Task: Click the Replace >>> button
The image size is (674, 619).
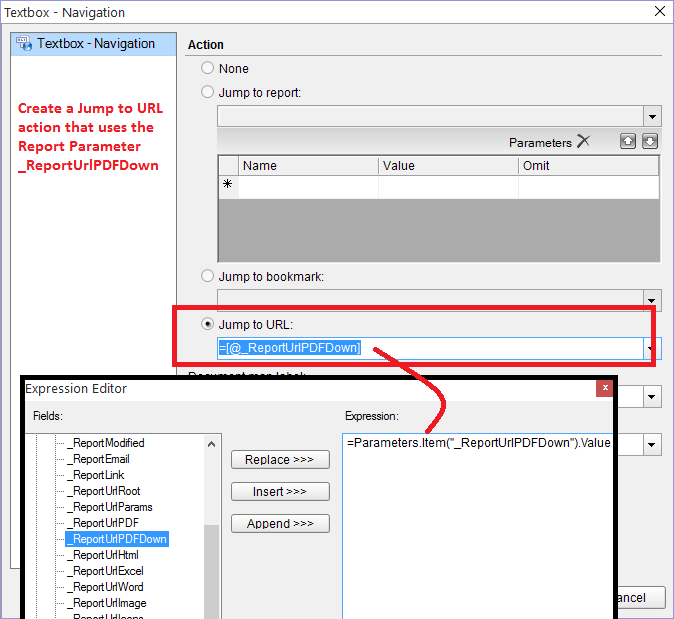Action: coord(280,460)
